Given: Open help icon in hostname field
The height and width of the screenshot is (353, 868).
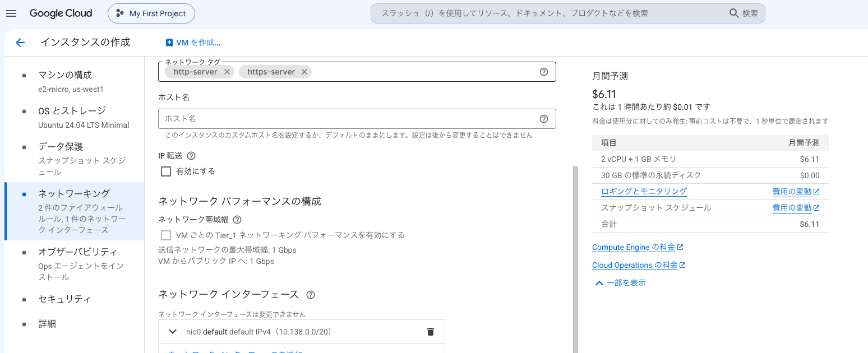Looking at the screenshot, I should point(543,119).
